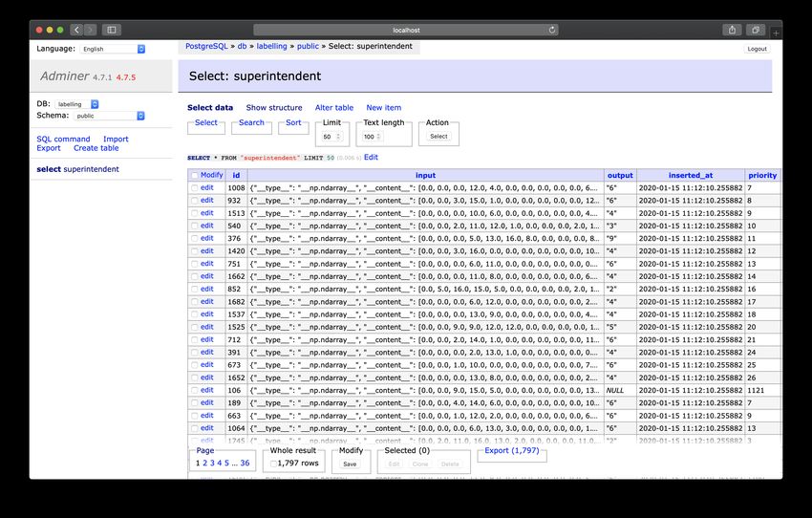
Task: Check the checkbox for row id 751
Action: pyautogui.click(x=195, y=264)
